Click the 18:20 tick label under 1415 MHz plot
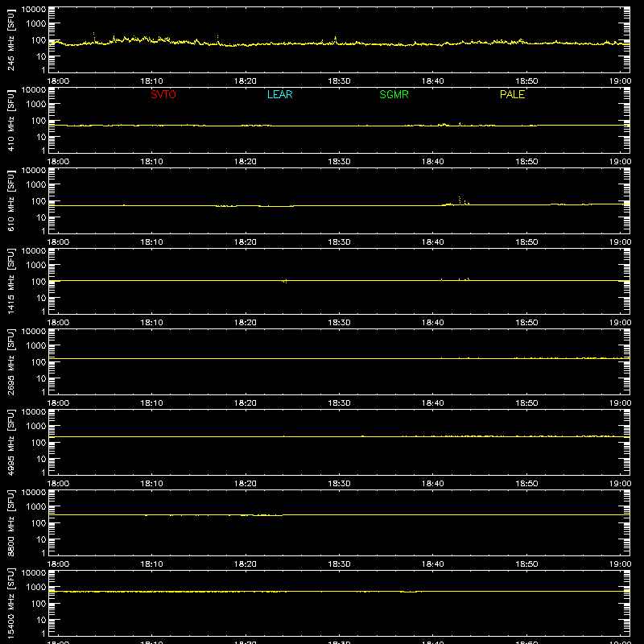 pos(246,323)
